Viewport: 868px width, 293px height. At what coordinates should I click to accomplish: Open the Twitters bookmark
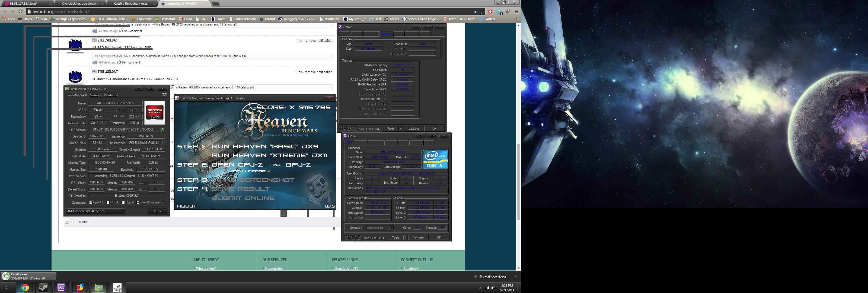click(487, 19)
